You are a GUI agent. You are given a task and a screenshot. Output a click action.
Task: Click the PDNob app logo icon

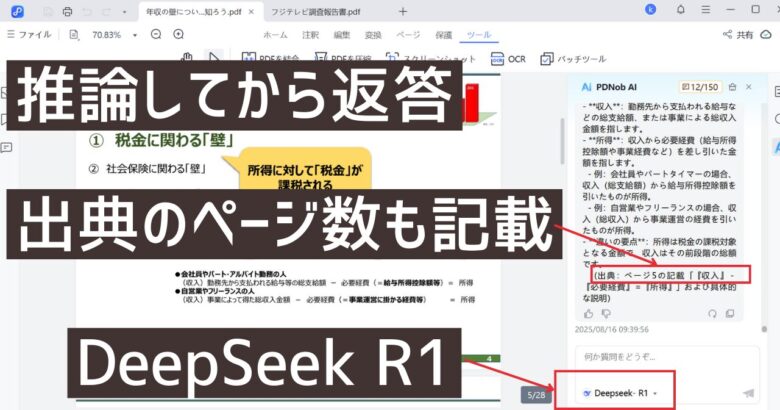[17, 11]
